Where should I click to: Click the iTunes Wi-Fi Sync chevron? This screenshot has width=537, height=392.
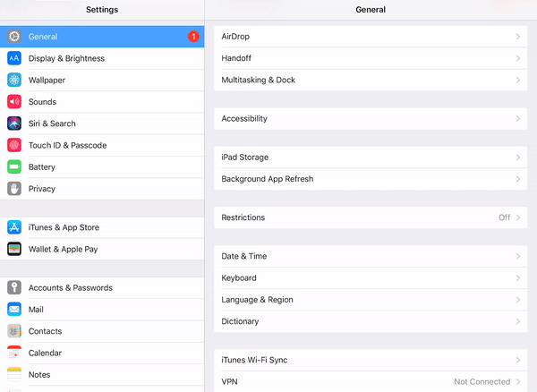point(518,360)
